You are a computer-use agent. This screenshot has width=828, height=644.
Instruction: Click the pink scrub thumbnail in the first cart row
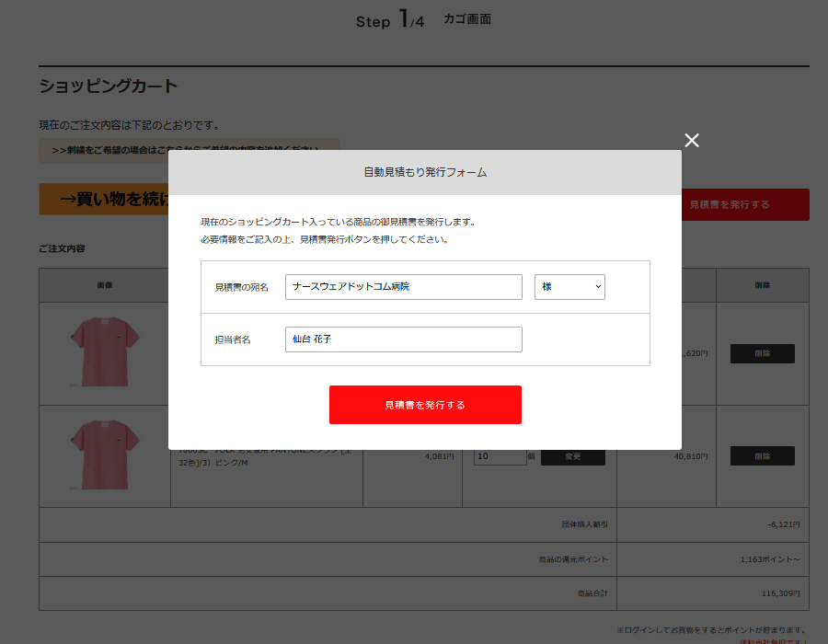pyautogui.click(x=105, y=352)
